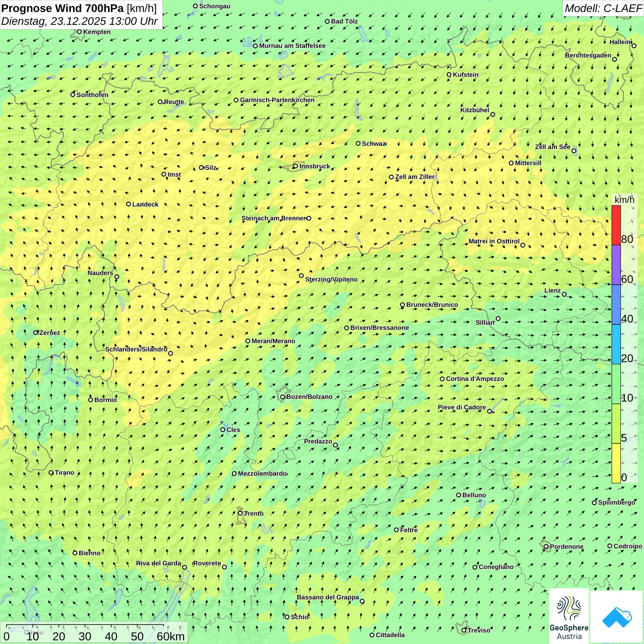
Task: Click the date "Dienstag, 23.12.2025 13:00 Uhr"
Action: [x=79, y=21]
